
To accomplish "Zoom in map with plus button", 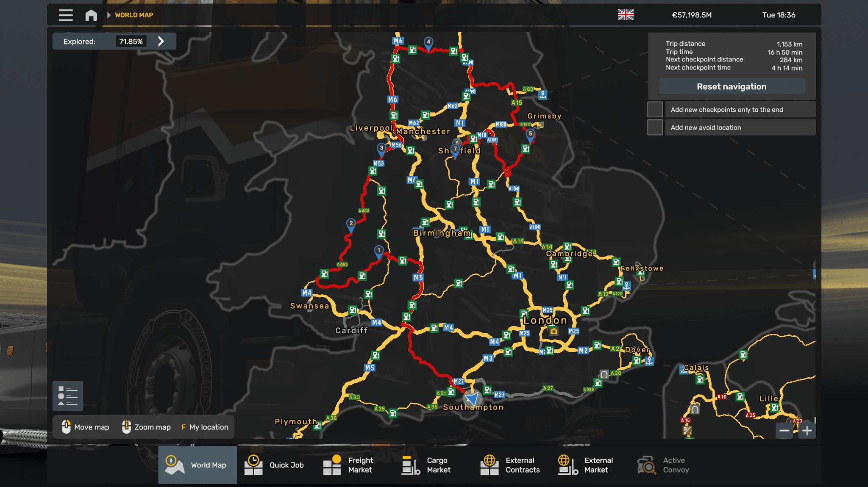I will [x=807, y=431].
